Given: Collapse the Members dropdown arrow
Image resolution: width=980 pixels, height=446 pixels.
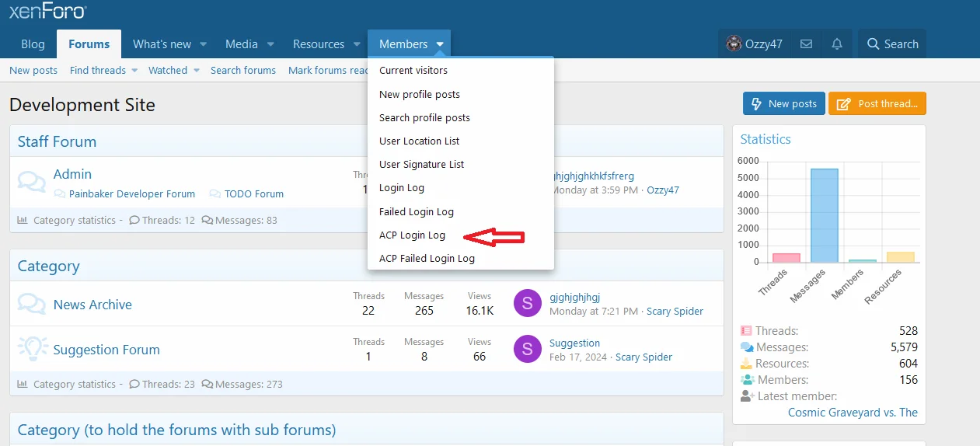Looking at the screenshot, I should click(x=440, y=44).
